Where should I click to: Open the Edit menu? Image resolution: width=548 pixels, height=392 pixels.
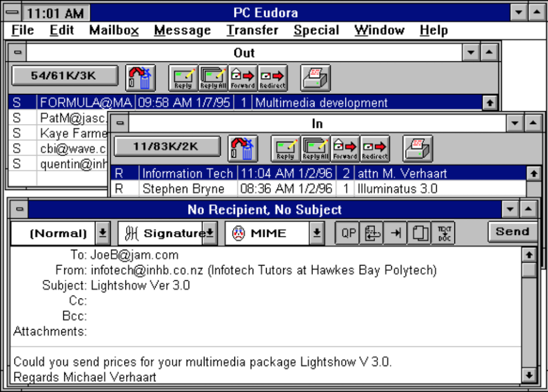[62, 30]
